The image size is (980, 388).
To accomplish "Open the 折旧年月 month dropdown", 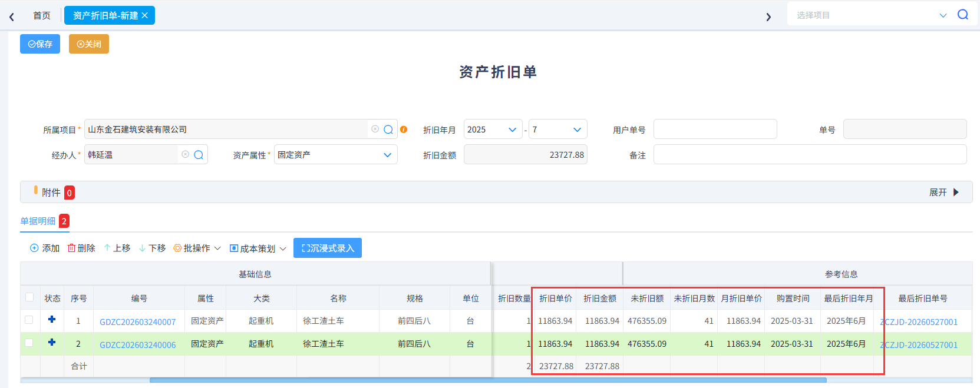I will point(557,130).
